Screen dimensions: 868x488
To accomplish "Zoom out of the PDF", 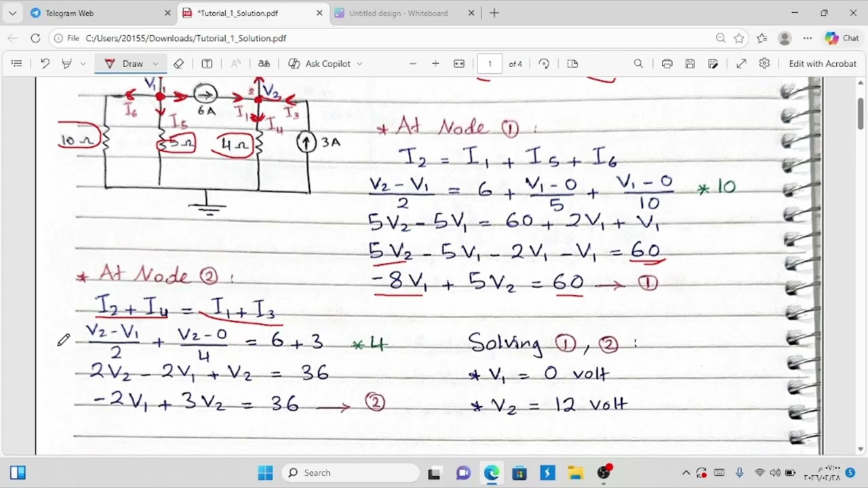I will [412, 64].
